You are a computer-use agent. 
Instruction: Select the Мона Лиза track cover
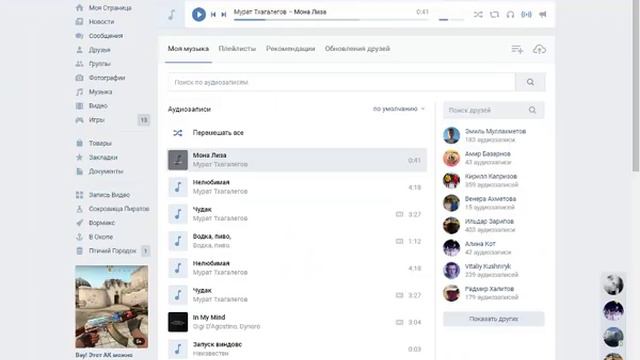click(x=178, y=160)
